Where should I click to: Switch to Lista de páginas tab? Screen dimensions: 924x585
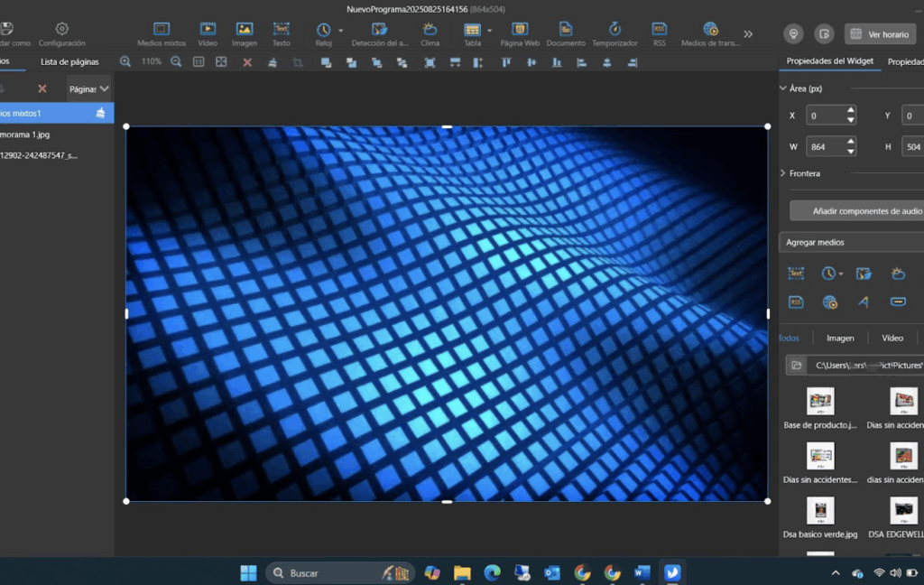click(x=69, y=61)
